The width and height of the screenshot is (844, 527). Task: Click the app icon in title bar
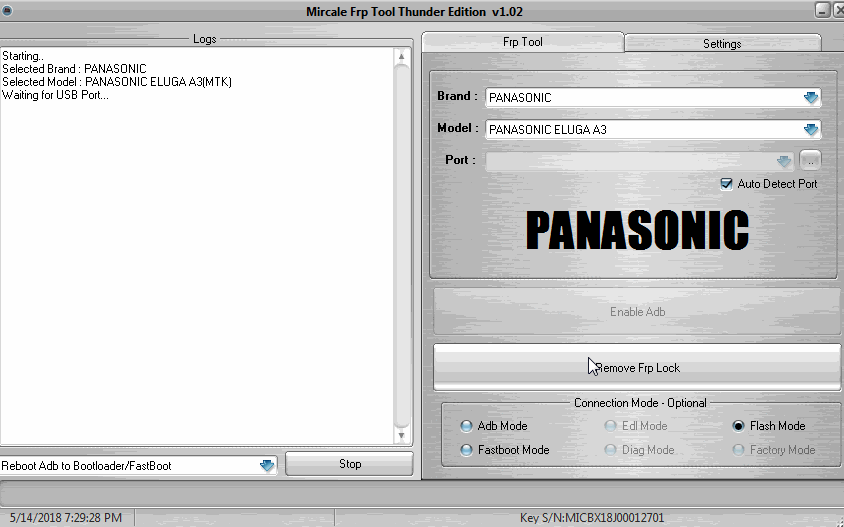click(6, 11)
